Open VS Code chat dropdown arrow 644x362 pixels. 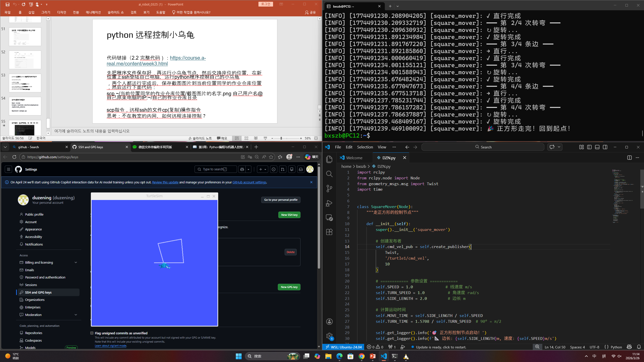point(559,147)
